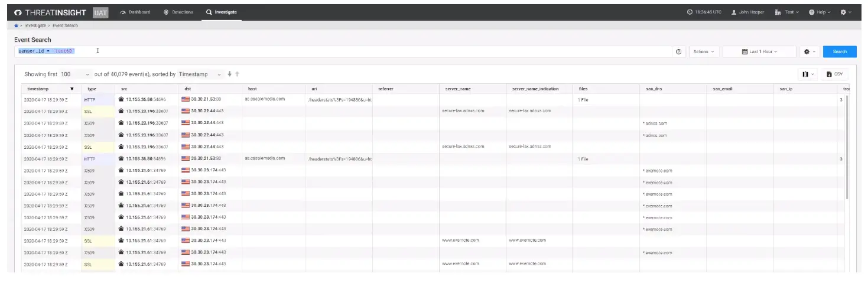The image size is (868, 286).
Task: Click the san_dns column header
Action: point(673,89)
